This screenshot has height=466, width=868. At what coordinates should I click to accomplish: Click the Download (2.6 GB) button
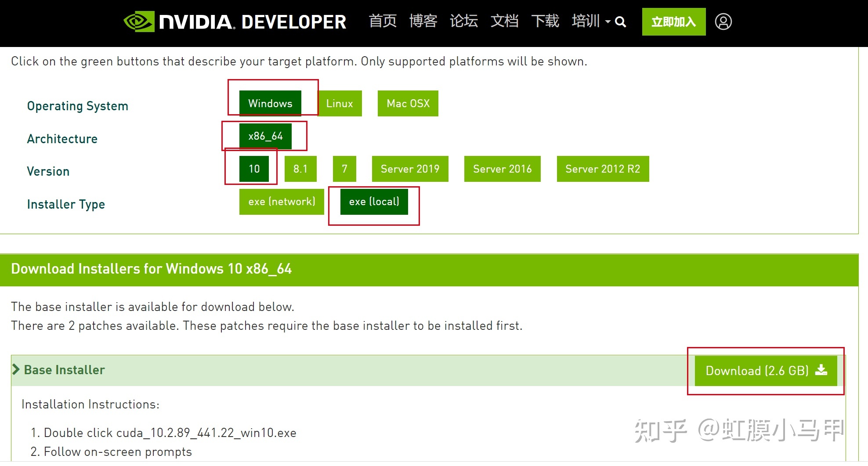click(x=766, y=371)
